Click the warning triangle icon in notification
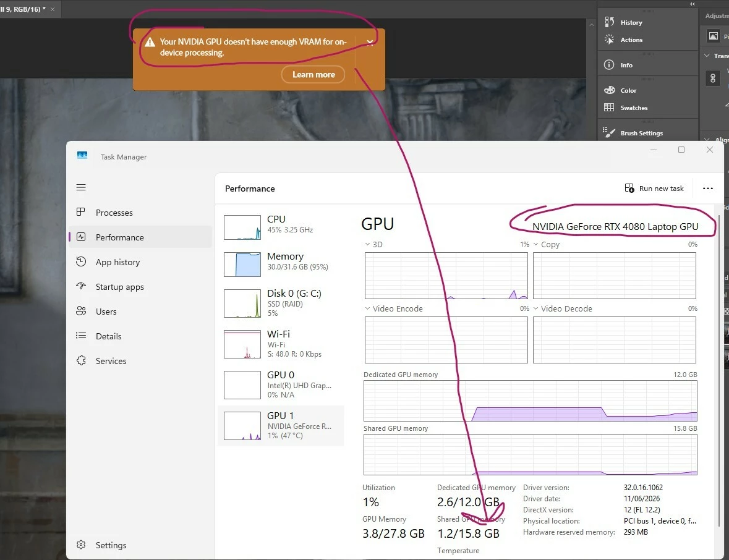This screenshot has width=729, height=560. point(150,42)
